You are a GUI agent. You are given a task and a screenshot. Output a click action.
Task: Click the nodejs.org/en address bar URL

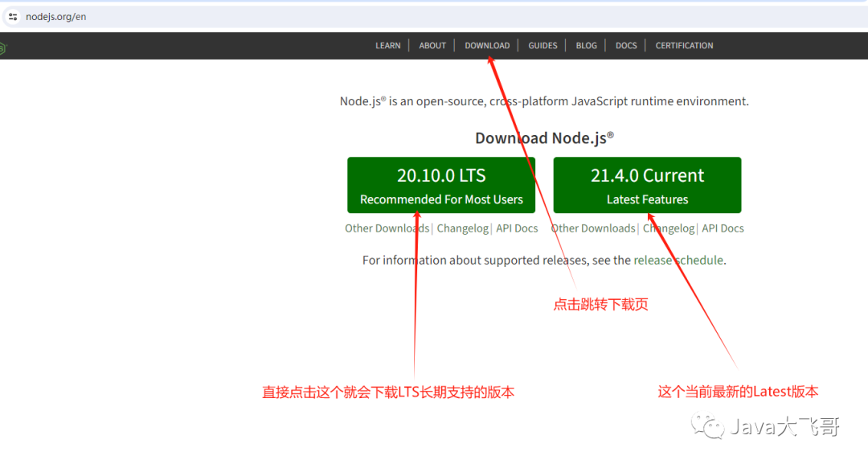click(56, 17)
